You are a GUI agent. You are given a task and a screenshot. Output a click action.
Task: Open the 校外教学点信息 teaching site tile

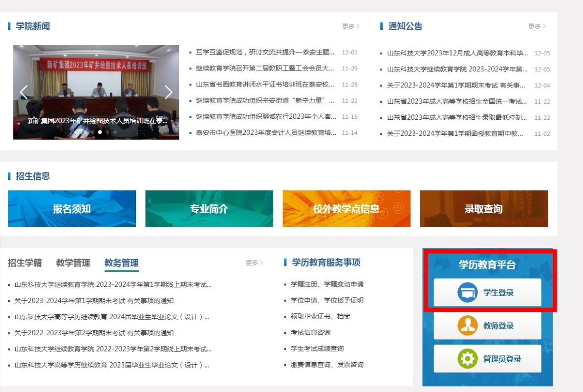(x=346, y=208)
